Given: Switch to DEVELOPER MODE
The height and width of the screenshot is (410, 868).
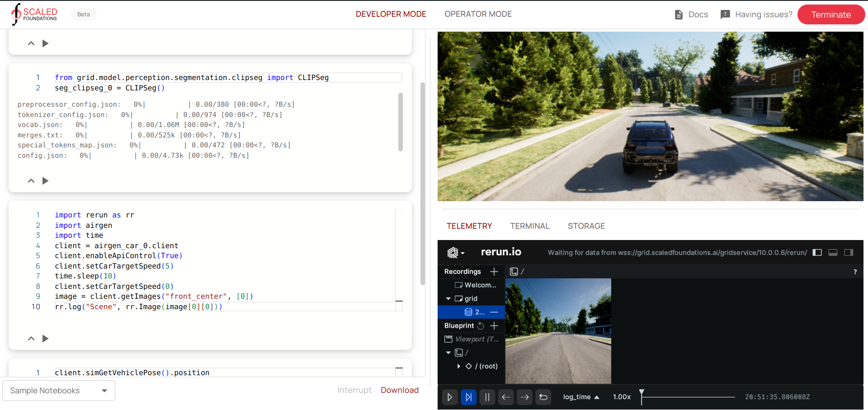Looking at the screenshot, I should click(391, 14).
